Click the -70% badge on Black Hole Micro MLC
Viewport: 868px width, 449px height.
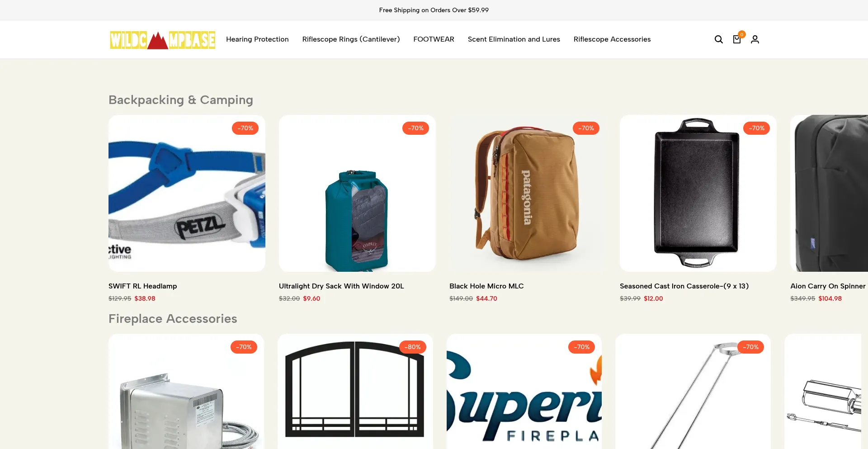(x=586, y=128)
